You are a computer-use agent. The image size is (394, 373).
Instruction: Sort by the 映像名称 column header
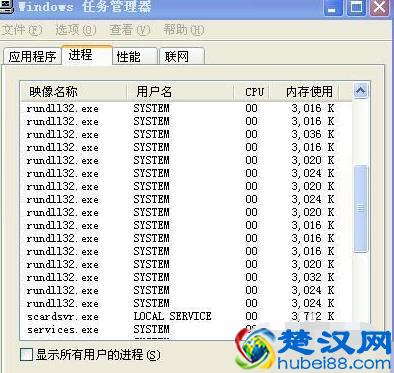74,92
